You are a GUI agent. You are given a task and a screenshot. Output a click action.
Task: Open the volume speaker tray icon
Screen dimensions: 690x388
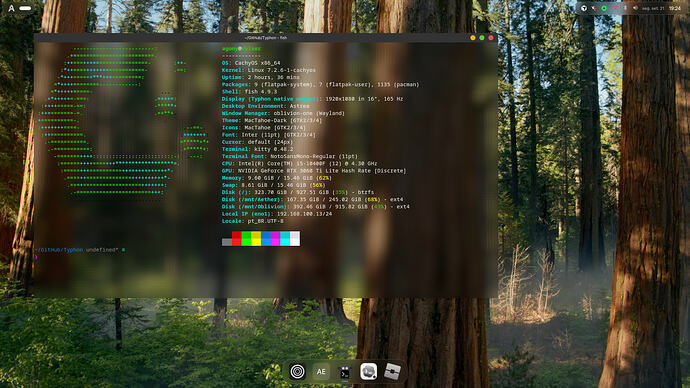tap(635, 8)
